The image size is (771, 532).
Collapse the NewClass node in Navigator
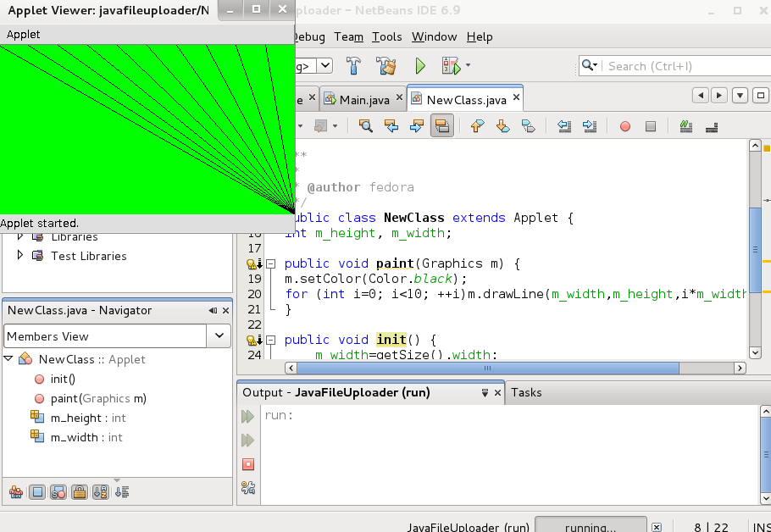8,359
